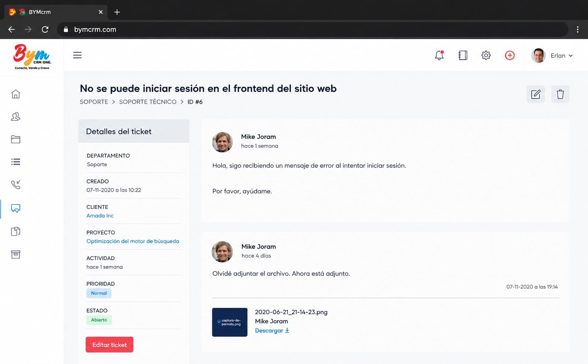Screen dimensions: 588x364
Task: Click the timestamp 07-11-2020 a las 19:14
Action: coord(532,287)
